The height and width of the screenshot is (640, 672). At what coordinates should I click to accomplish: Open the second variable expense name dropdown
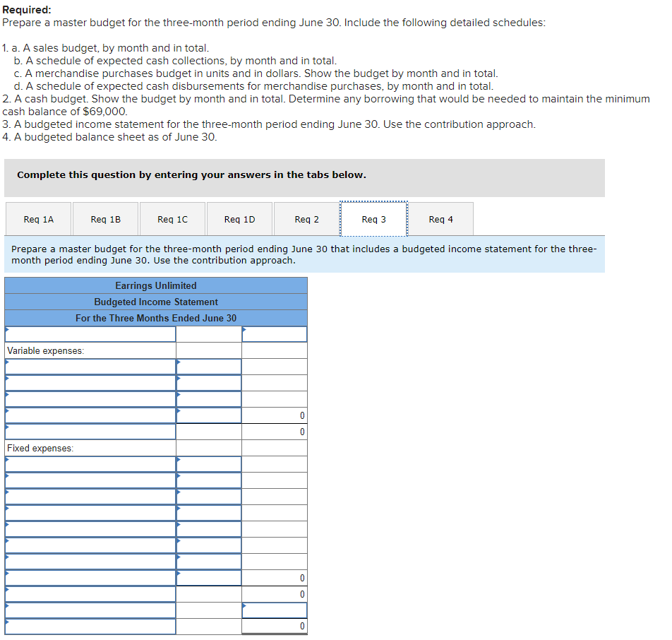[x=90, y=383]
